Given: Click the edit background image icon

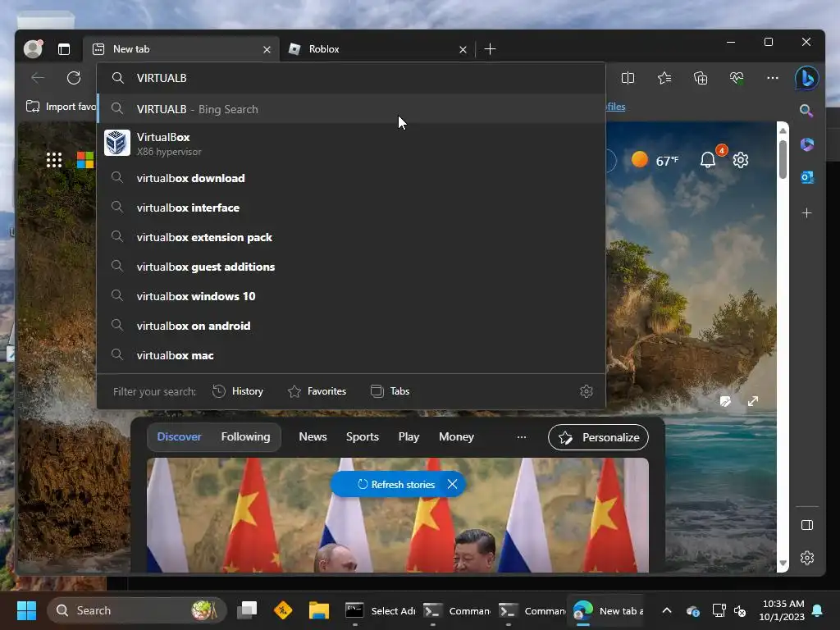Looking at the screenshot, I should click(x=725, y=401).
